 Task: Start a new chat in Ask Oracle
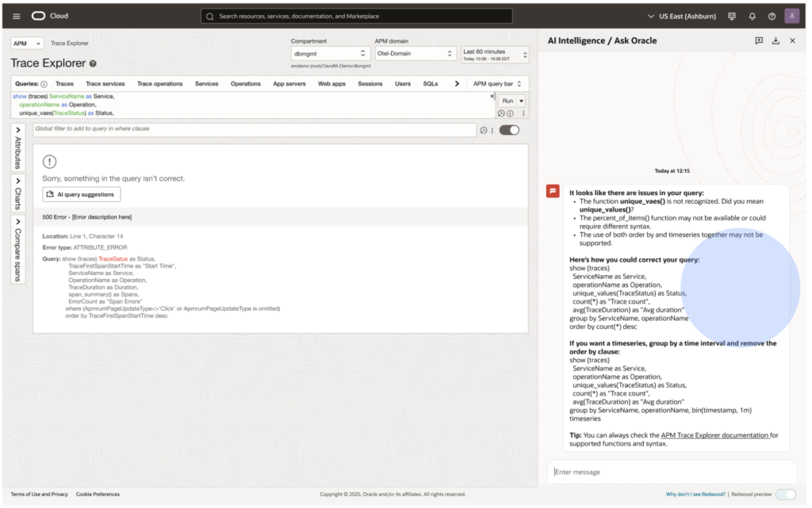[x=759, y=40]
